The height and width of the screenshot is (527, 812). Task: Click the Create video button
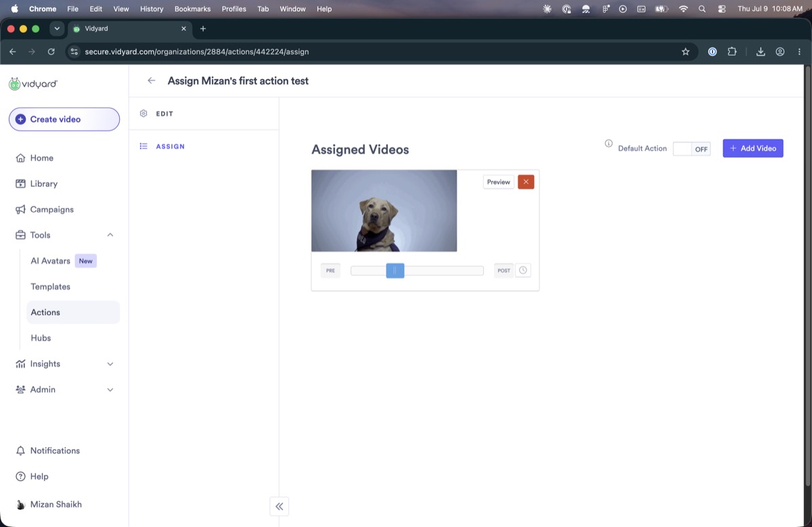pyautogui.click(x=64, y=119)
